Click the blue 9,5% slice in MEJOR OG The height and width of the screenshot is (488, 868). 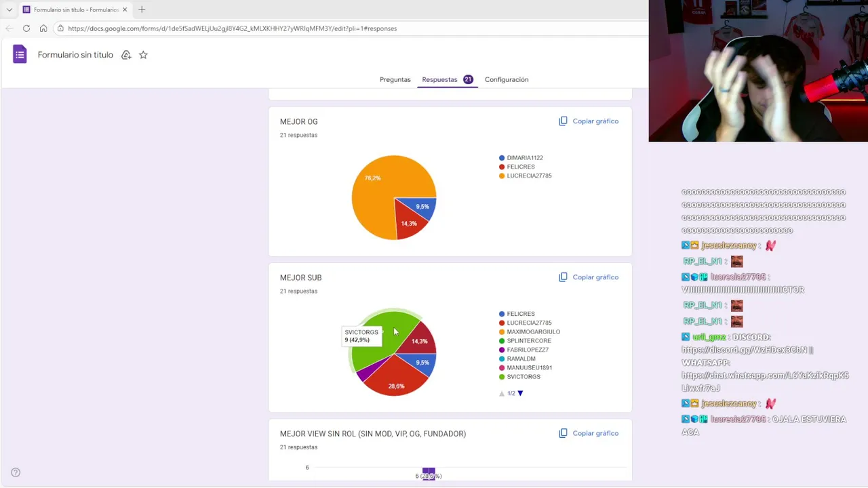422,207
